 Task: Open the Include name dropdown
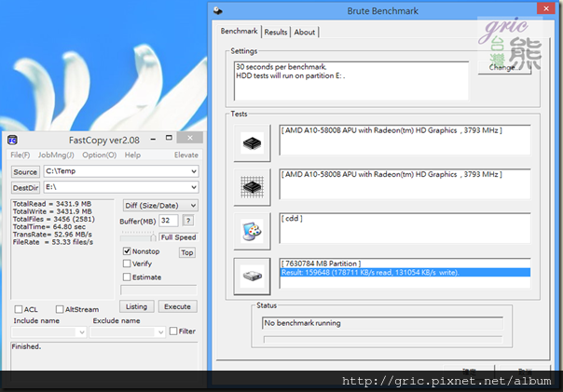82,332
